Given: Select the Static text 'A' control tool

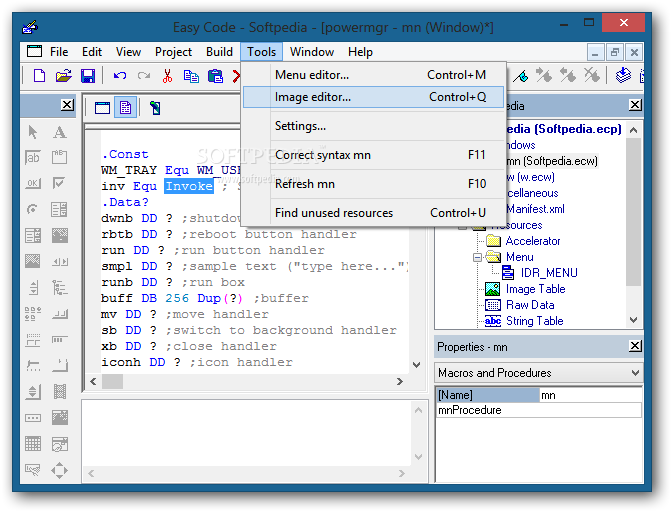Looking at the screenshot, I should 60,132.
